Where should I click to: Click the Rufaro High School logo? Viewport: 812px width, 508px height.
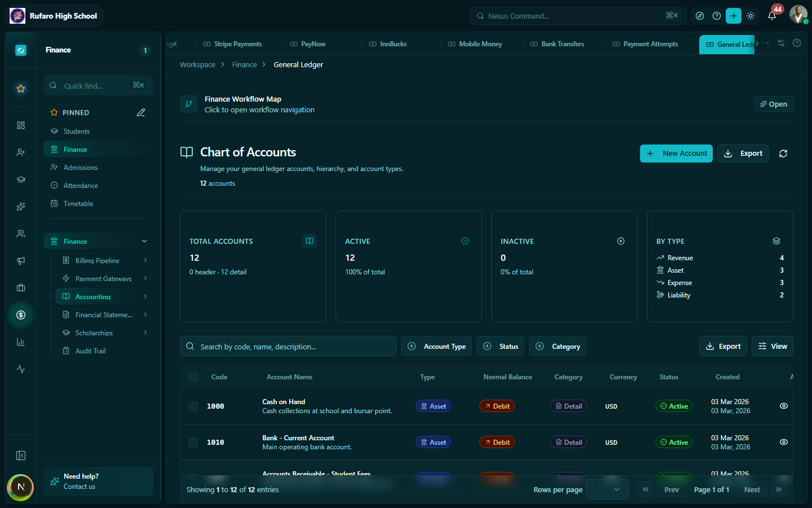17,16
